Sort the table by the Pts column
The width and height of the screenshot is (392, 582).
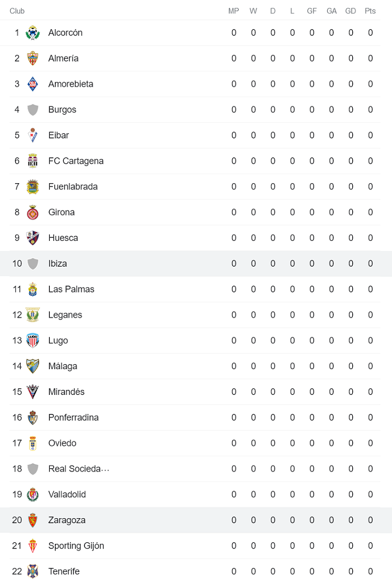pyautogui.click(x=370, y=11)
